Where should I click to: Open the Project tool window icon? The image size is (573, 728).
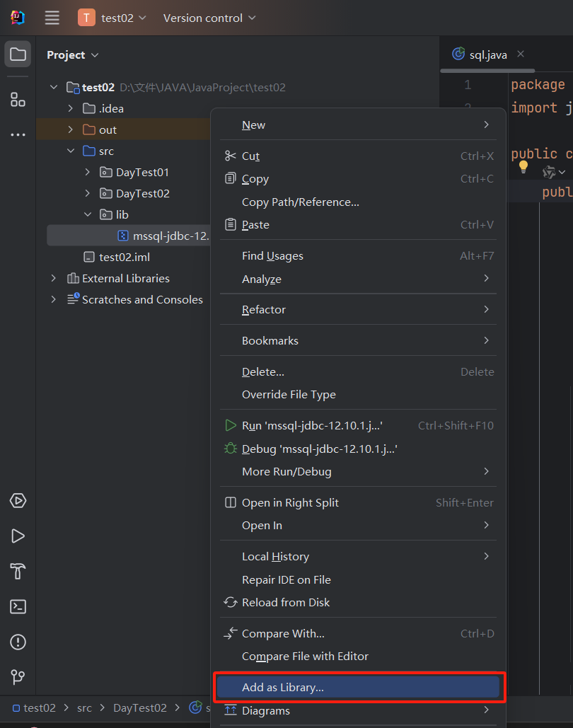[17, 54]
